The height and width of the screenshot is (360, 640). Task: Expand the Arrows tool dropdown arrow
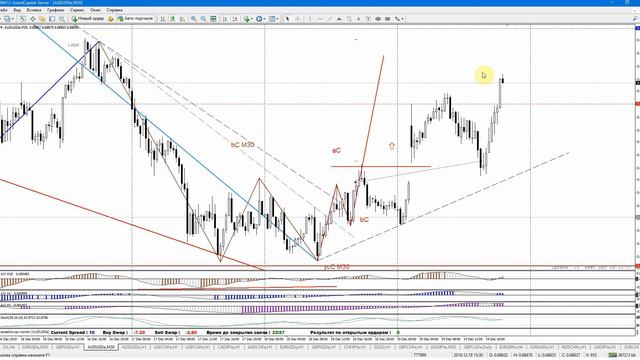402,19
